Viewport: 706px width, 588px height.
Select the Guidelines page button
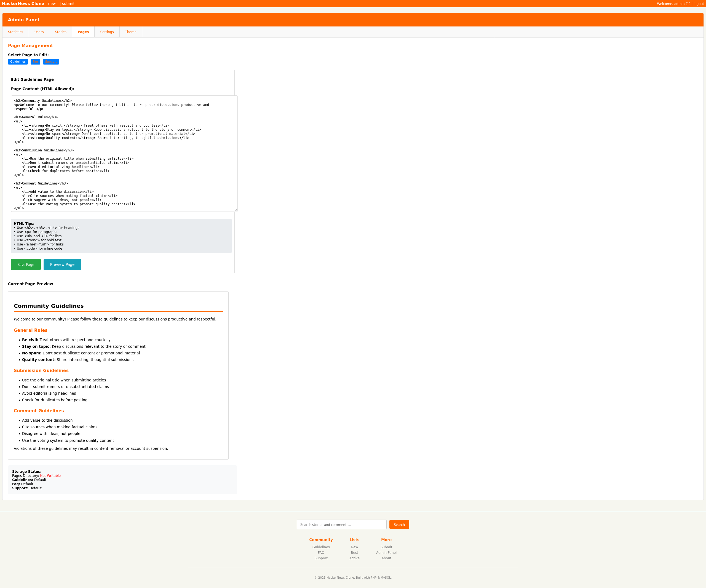[18, 62]
